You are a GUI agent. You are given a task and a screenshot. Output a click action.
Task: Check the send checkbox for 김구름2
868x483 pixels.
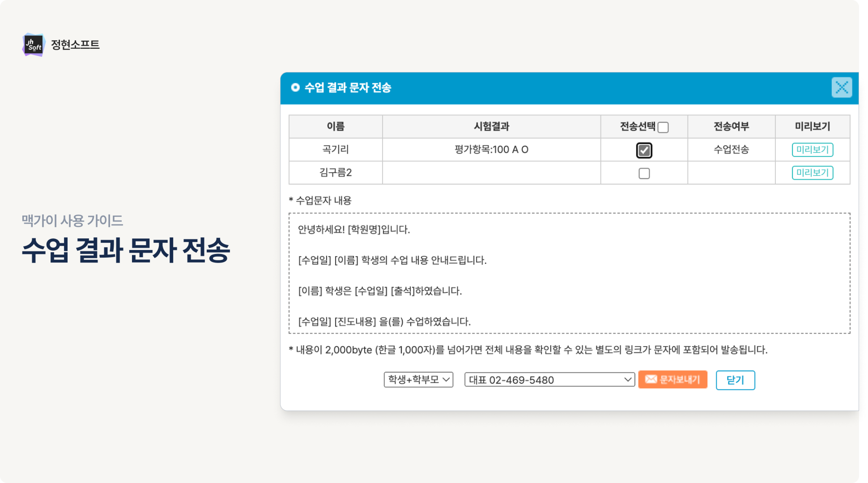[644, 174]
